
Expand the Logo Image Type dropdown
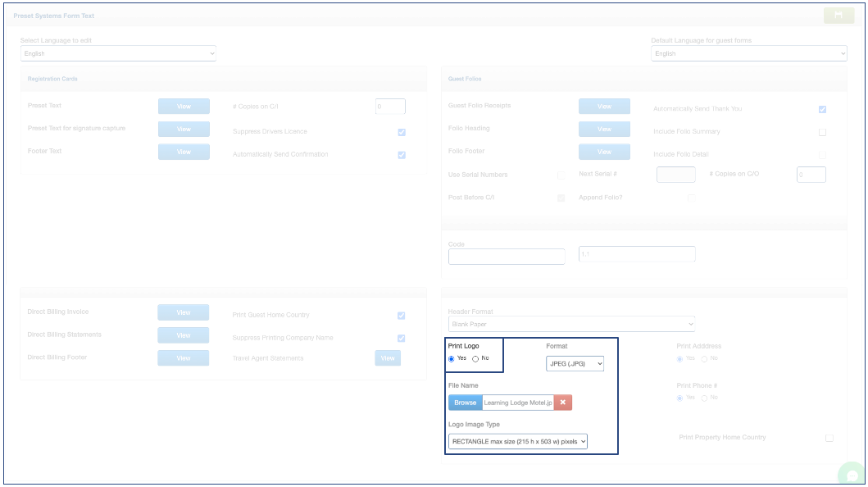pyautogui.click(x=518, y=442)
